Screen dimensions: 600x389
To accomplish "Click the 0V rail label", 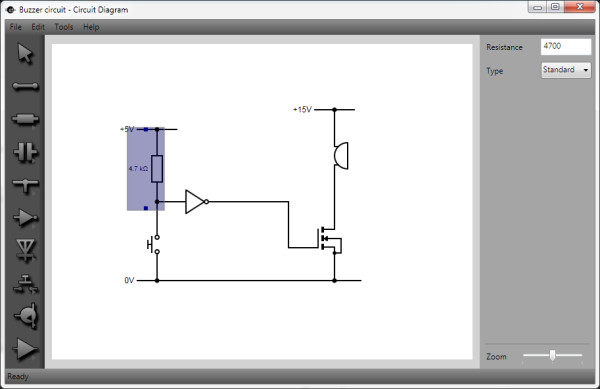I will point(129,280).
